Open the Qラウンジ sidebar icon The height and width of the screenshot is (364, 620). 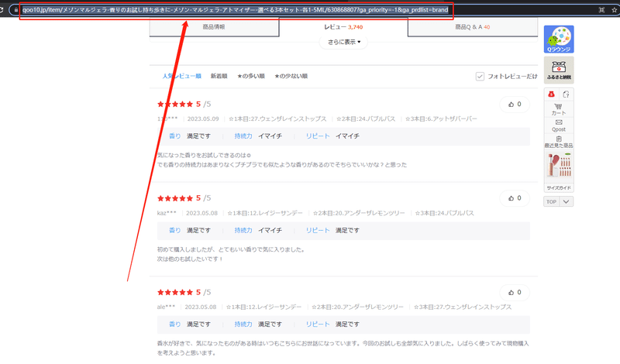[x=559, y=39]
